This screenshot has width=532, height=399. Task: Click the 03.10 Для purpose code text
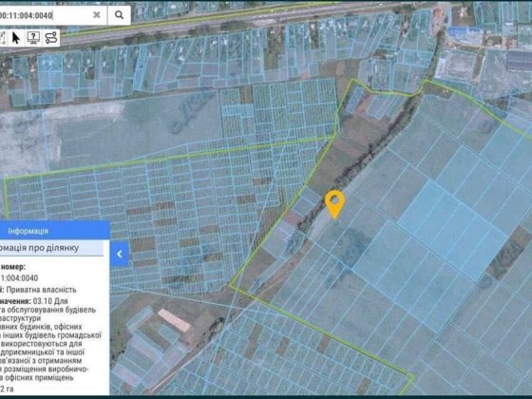(50, 301)
